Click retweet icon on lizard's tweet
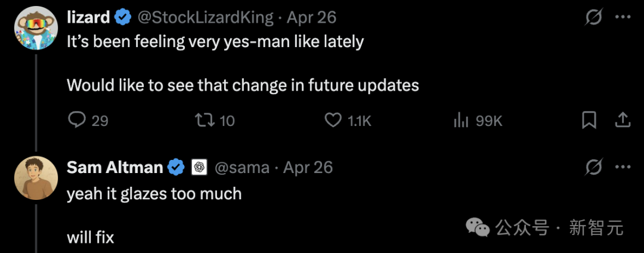The width and height of the screenshot is (644, 253). click(204, 121)
